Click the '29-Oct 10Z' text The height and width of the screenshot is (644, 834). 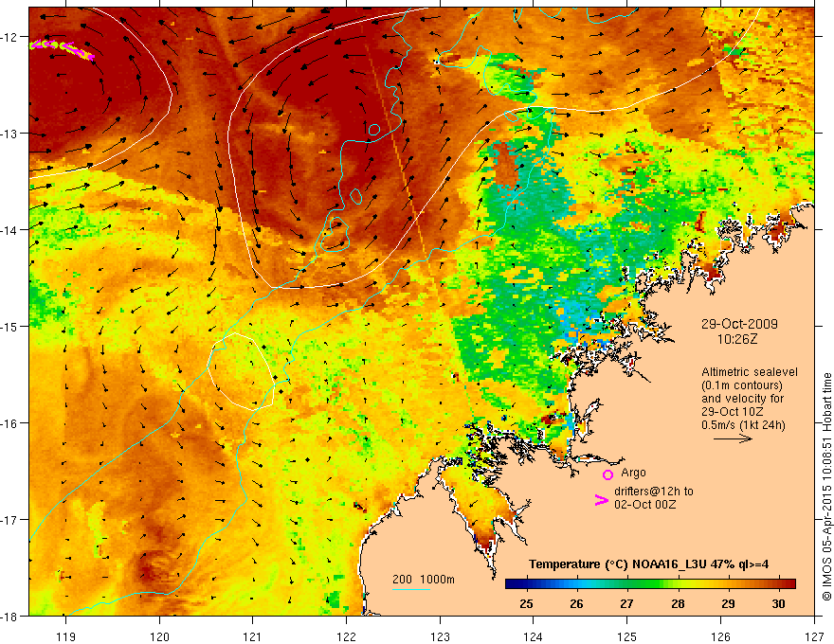point(733,412)
